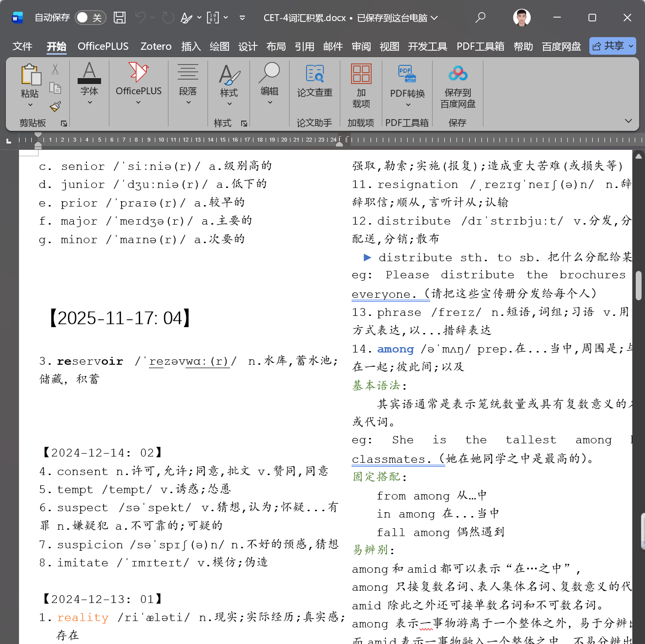Click the Redo icon in title bar
The height and width of the screenshot is (644, 645).
[168, 18]
